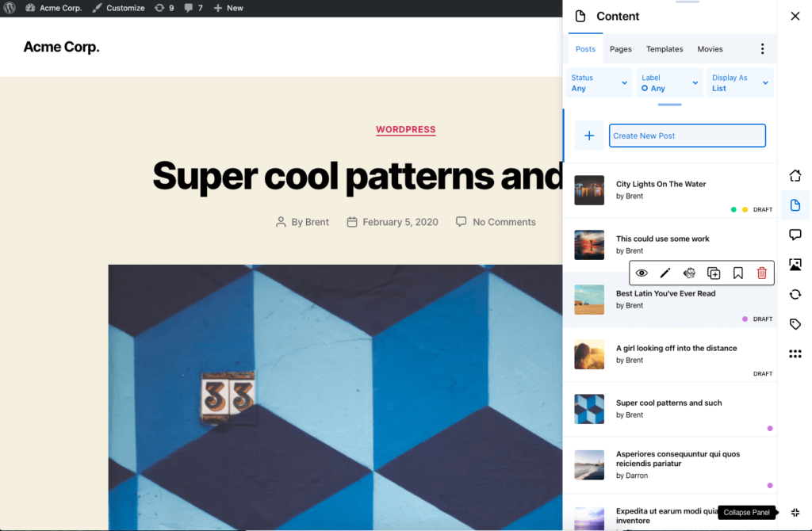Open the Movies tab
This screenshot has width=812, height=531.
coord(710,48)
